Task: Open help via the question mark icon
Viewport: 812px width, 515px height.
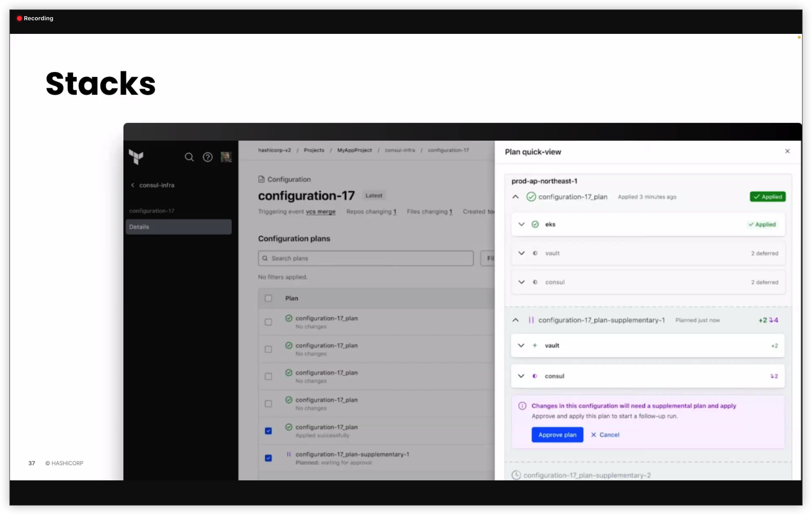Action: coord(207,157)
